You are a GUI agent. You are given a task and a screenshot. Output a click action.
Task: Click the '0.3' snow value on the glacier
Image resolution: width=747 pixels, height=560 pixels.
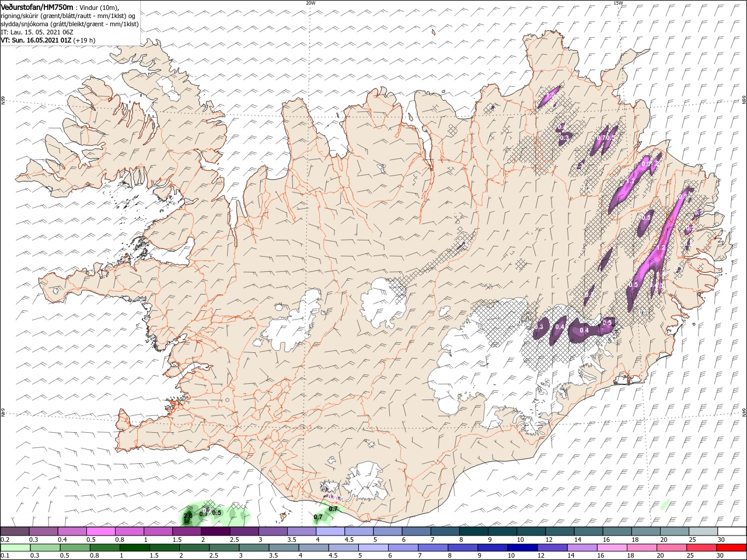pos(539,327)
